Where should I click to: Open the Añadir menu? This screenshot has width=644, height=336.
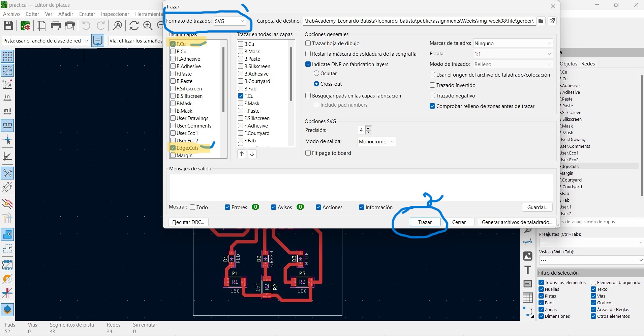pos(66,14)
